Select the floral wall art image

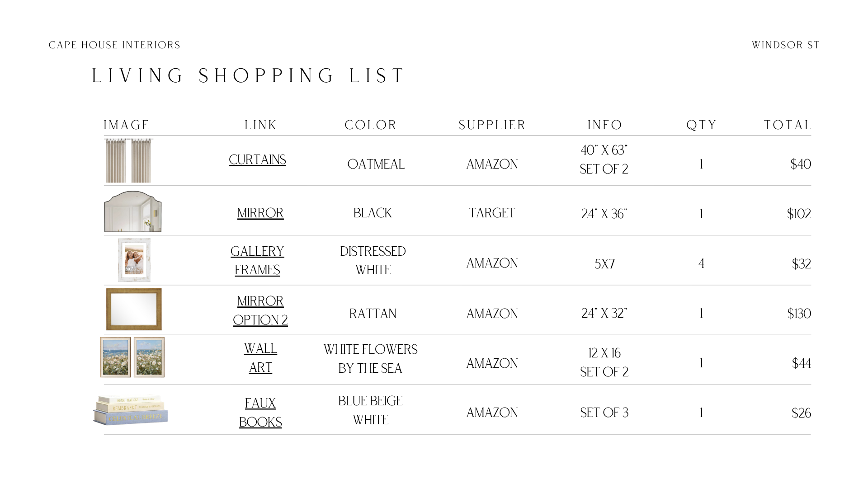click(x=132, y=357)
